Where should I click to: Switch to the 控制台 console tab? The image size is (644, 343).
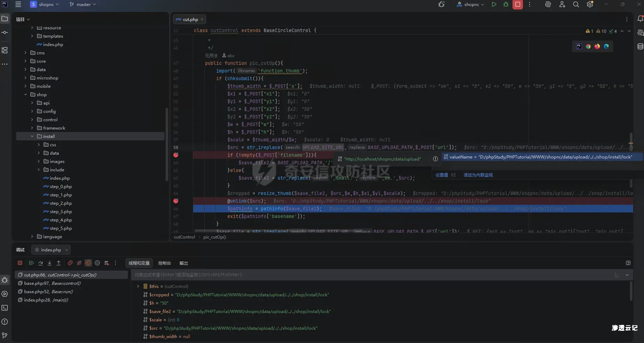click(x=164, y=263)
